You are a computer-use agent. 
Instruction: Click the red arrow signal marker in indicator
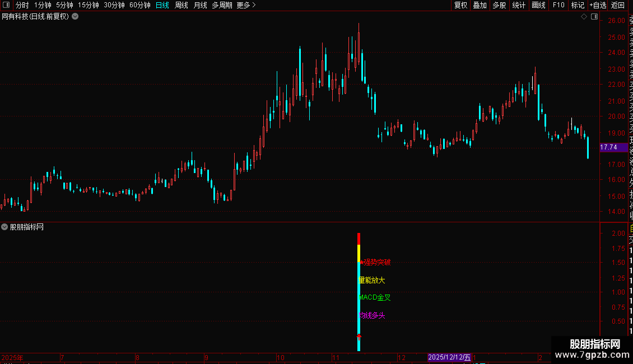pyautogui.click(x=359, y=337)
